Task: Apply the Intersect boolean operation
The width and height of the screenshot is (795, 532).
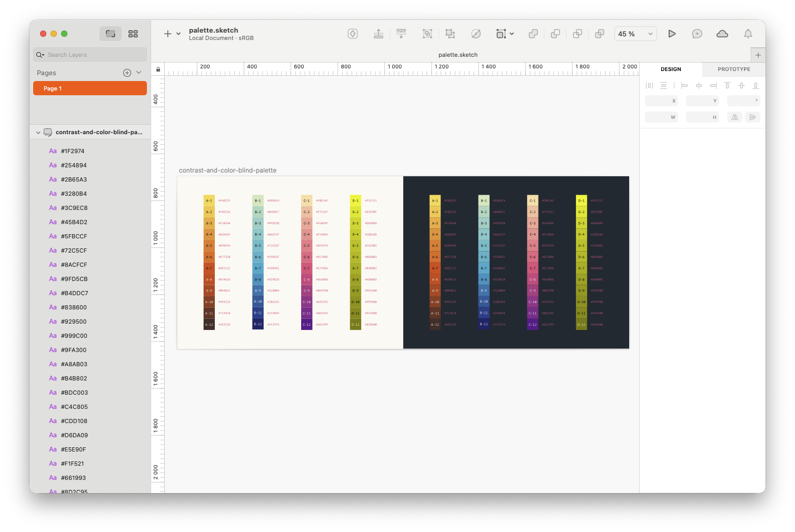Action: (x=578, y=34)
